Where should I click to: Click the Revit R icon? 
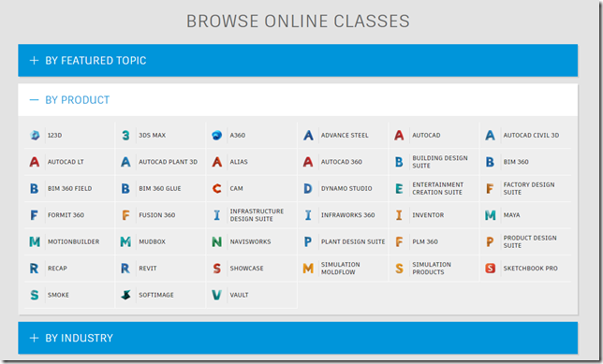pyautogui.click(x=125, y=268)
